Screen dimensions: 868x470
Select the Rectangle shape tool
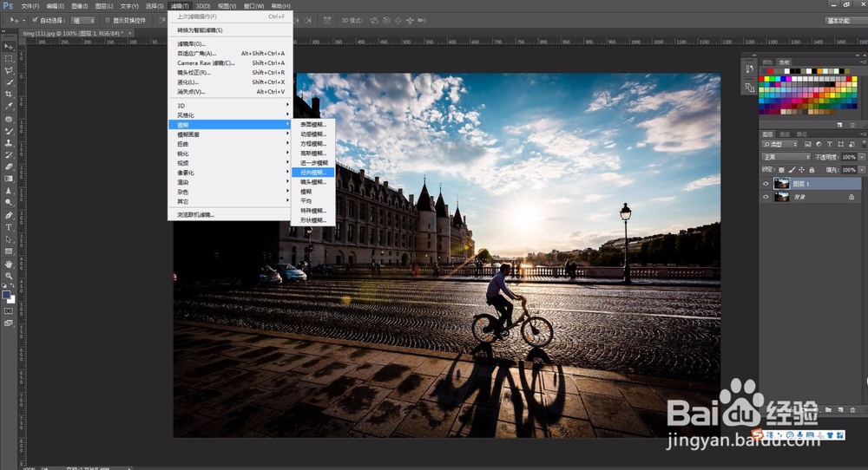(x=9, y=251)
